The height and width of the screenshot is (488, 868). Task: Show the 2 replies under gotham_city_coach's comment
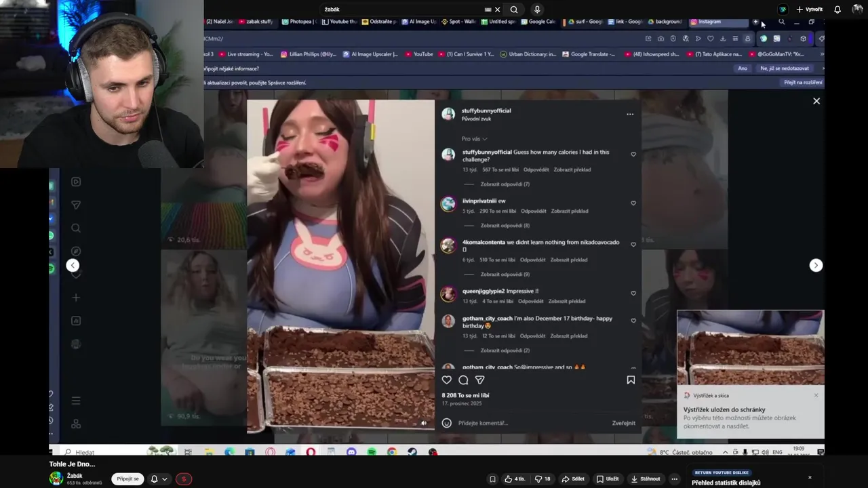505,350
